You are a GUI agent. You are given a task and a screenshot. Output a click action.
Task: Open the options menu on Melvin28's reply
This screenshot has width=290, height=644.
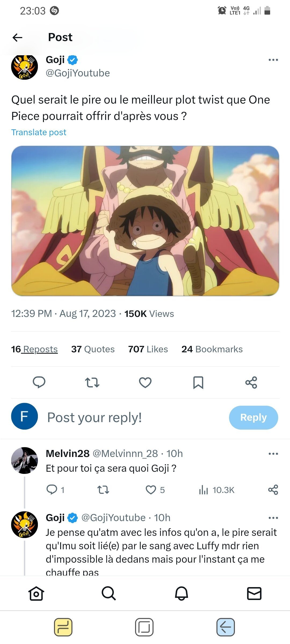click(273, 454)
